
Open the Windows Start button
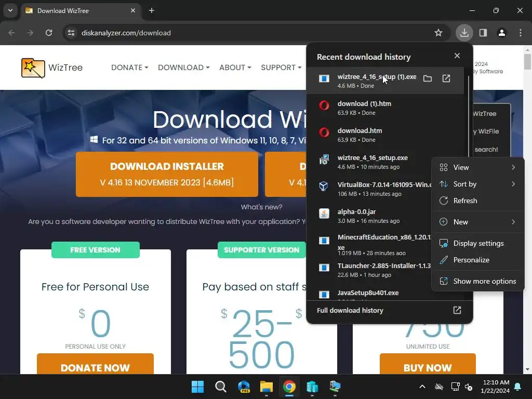197,387
